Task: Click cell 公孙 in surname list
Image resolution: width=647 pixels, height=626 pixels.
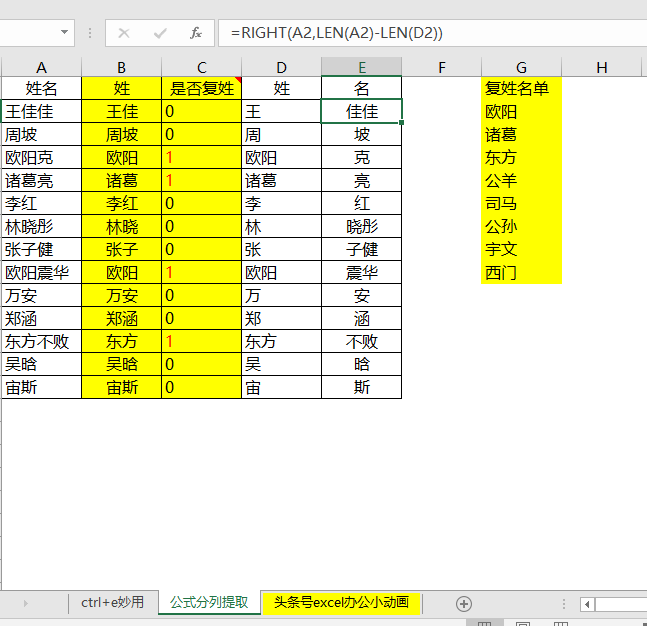Action: (x=522, y=226)
